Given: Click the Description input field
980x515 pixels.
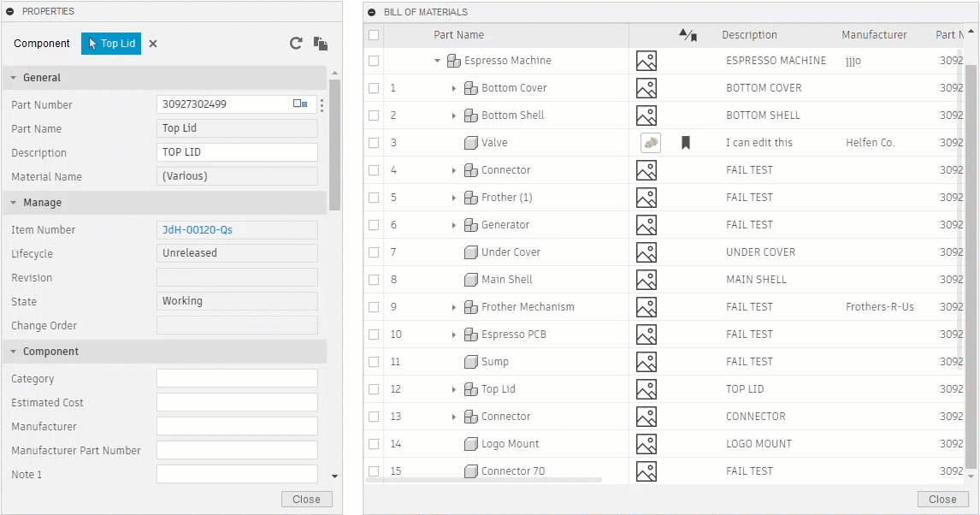Looking at the screenshot, I should tap(237, 152).
